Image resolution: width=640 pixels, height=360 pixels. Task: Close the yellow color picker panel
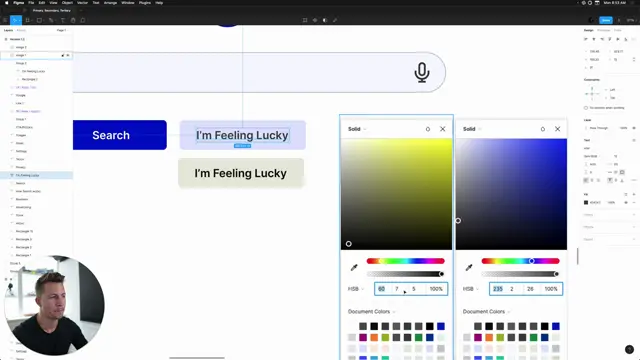pos(442,129)
